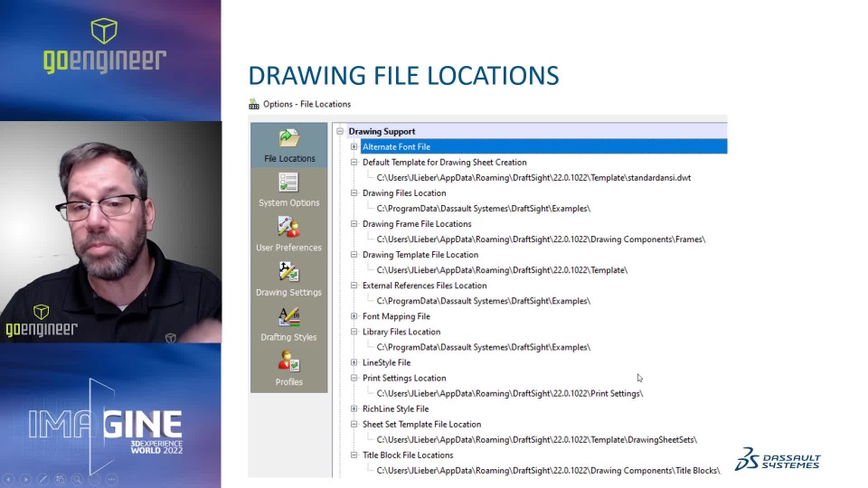Image resolution: width=868 pixels, height=488 pixels.
Task: Expand the RichLine Style File node
Action: pos(354,408)
